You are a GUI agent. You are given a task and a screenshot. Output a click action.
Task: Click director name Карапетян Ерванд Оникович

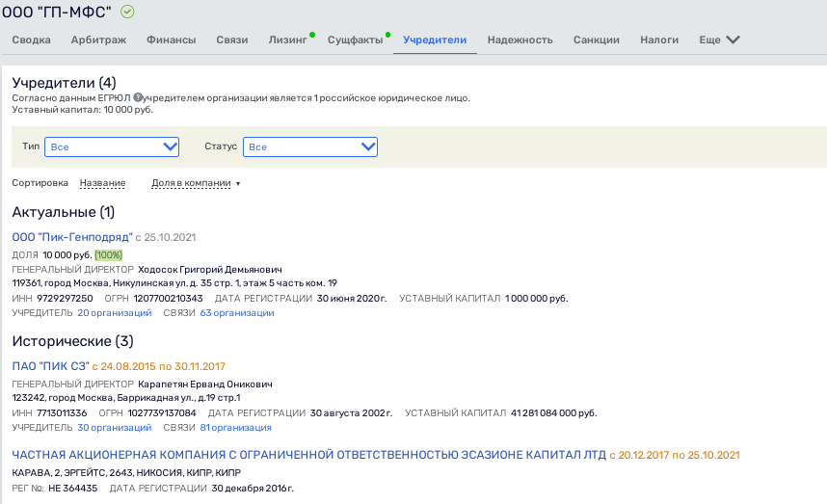pyautogui.click(x=205, y=385)
